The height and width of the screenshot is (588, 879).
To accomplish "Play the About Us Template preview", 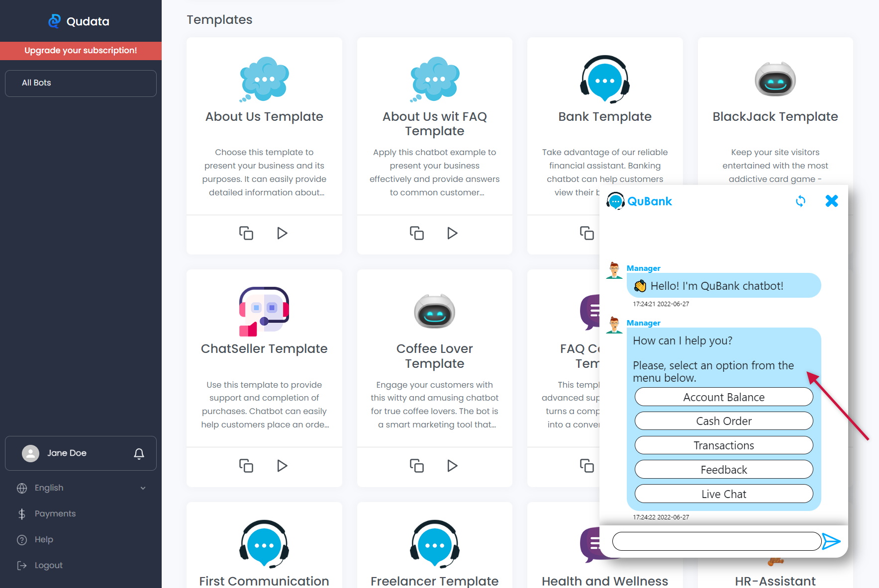I will (282, 233).
